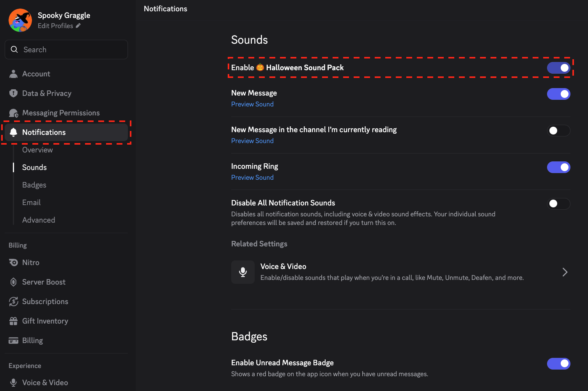Click the Subscriptions dollar icon
The height and width of the screenshot is (391, 588).
(13, 301)
